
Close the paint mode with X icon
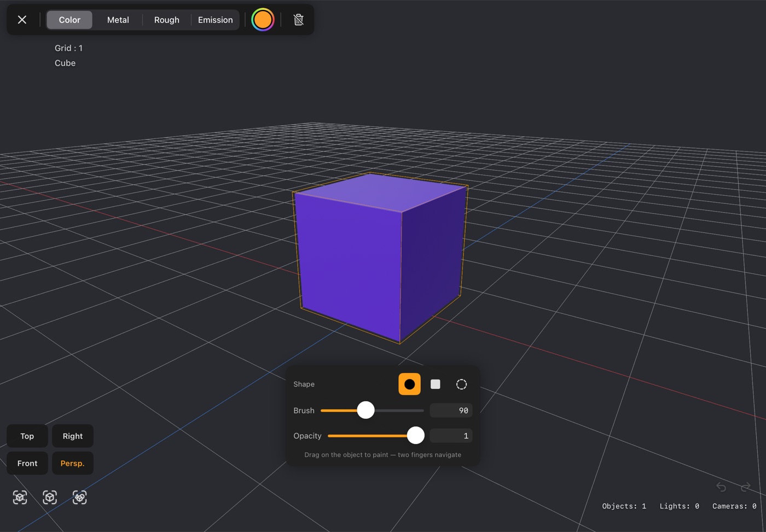22,20
